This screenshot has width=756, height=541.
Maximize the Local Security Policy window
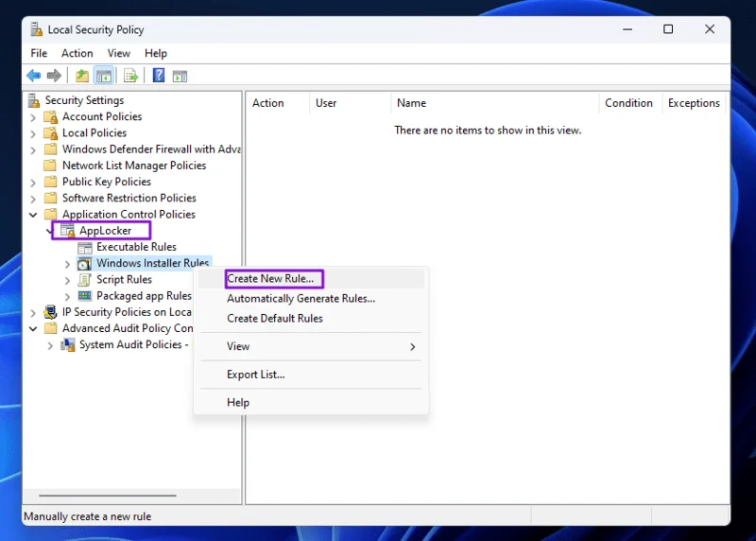coord(668,29)
